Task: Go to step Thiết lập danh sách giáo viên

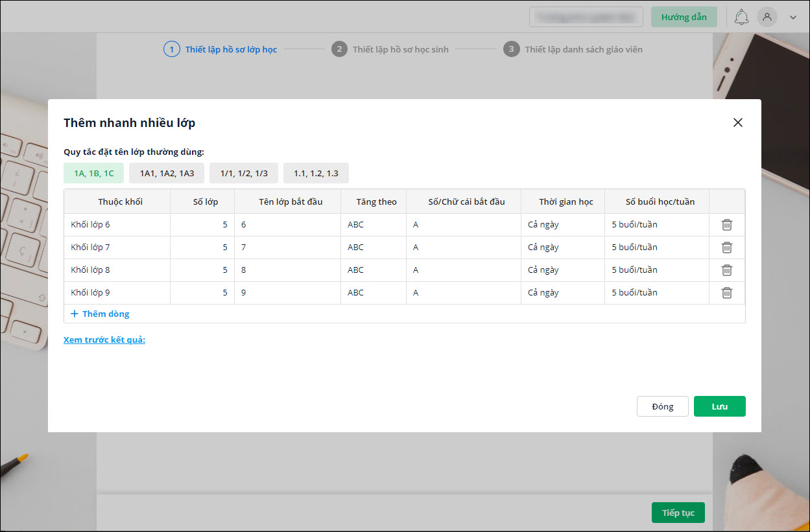Action: click(573, 49)
